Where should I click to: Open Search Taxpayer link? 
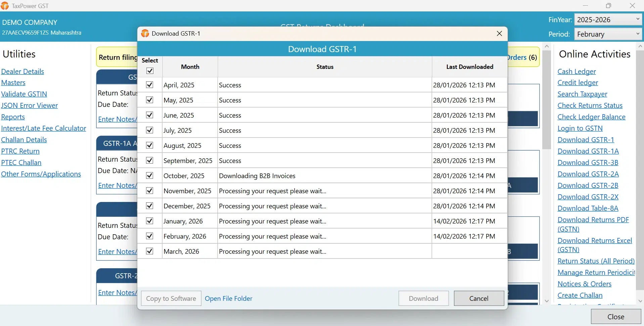coord(583,94)
